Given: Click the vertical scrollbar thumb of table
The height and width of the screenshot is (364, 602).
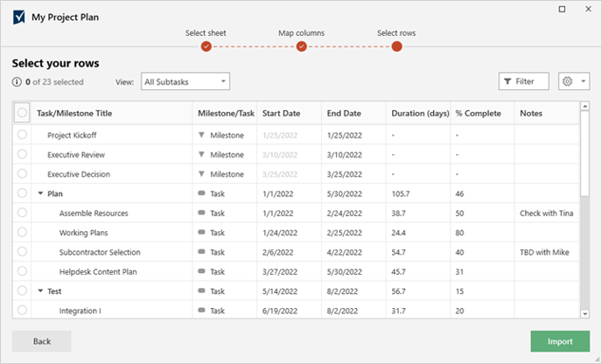Looking at the screenshot, I should 584,154.
